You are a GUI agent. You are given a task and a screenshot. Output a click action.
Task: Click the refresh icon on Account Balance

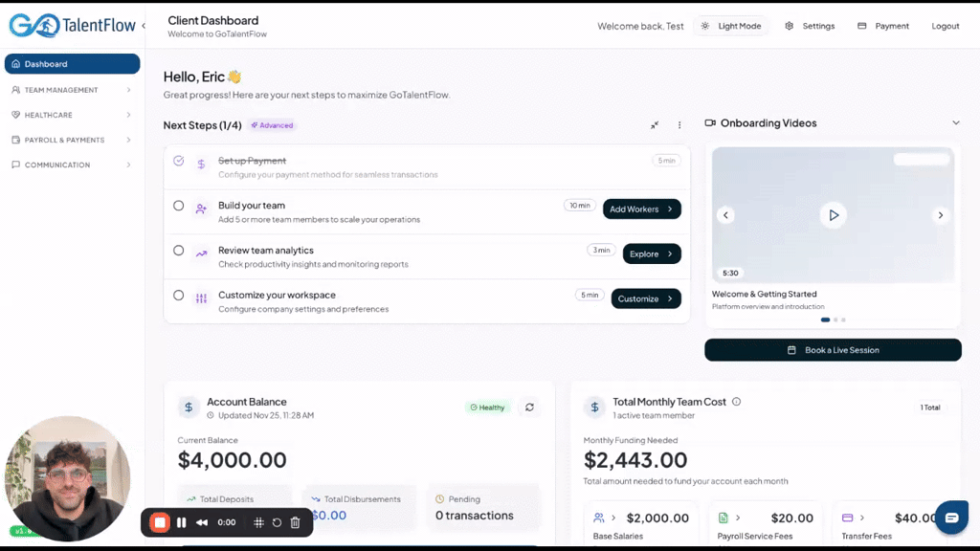(529, 407)
